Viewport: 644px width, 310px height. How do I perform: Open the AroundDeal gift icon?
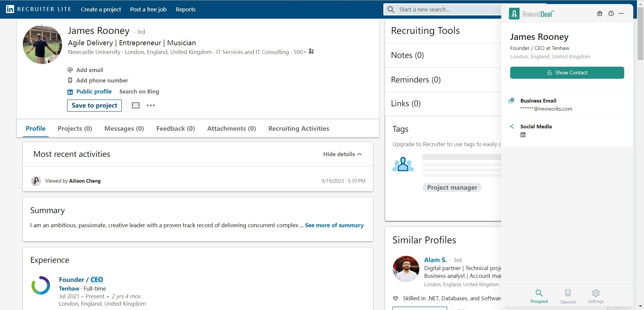[600, 14]
